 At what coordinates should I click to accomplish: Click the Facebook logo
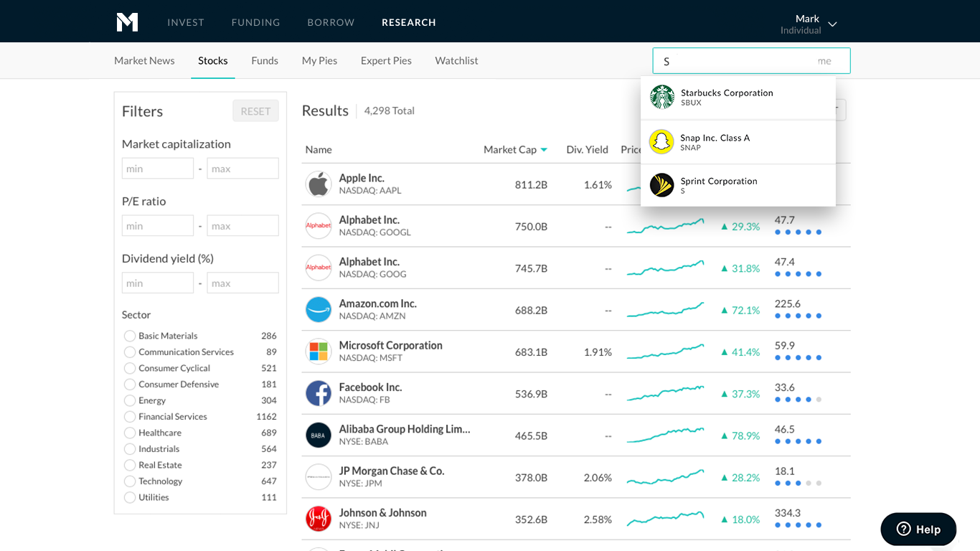pos(319,393)
